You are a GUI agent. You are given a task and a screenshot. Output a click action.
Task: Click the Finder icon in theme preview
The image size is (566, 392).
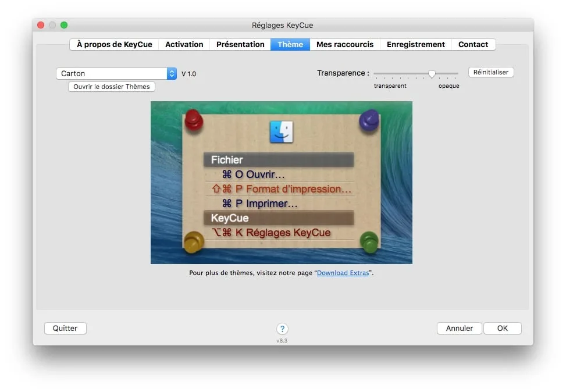tap(282, 132)
